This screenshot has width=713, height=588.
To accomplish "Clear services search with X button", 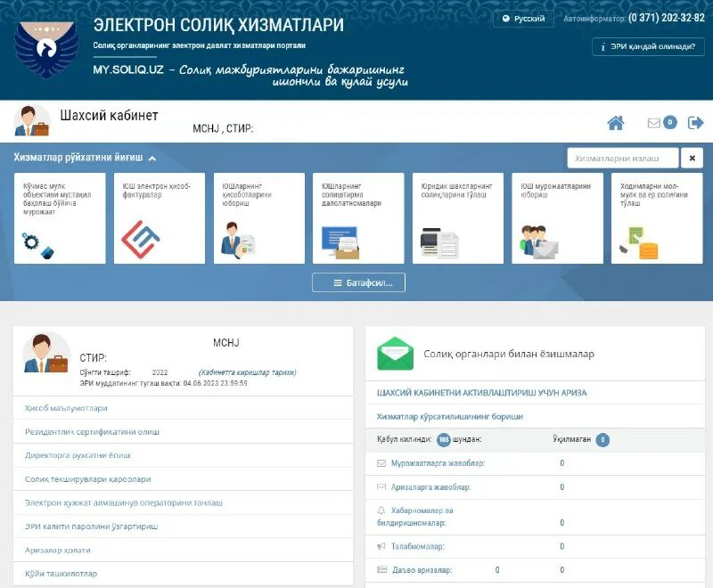I will (692, 158).
